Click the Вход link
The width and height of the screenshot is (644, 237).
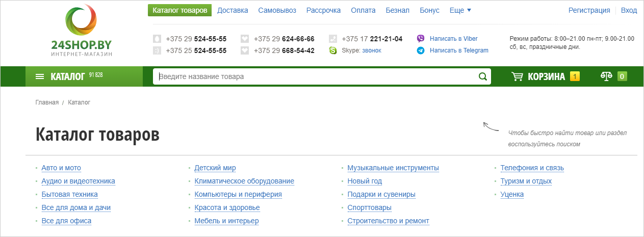(x=629, y=10)
